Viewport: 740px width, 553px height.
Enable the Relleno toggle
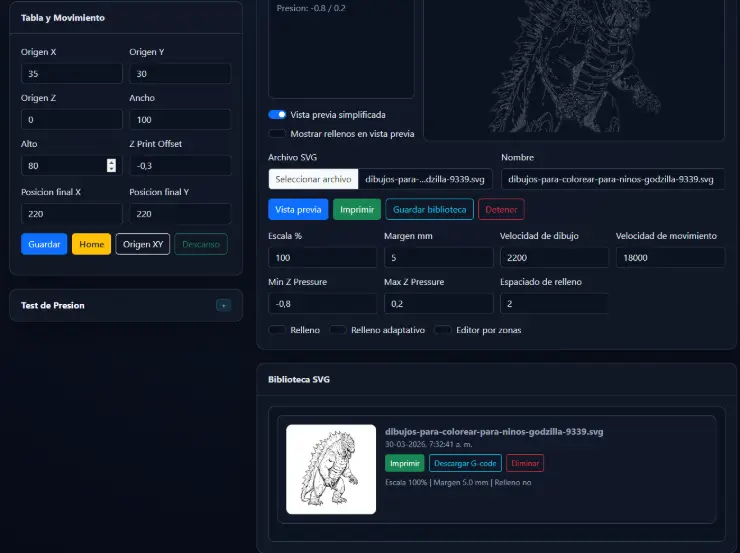coord(277,330)
